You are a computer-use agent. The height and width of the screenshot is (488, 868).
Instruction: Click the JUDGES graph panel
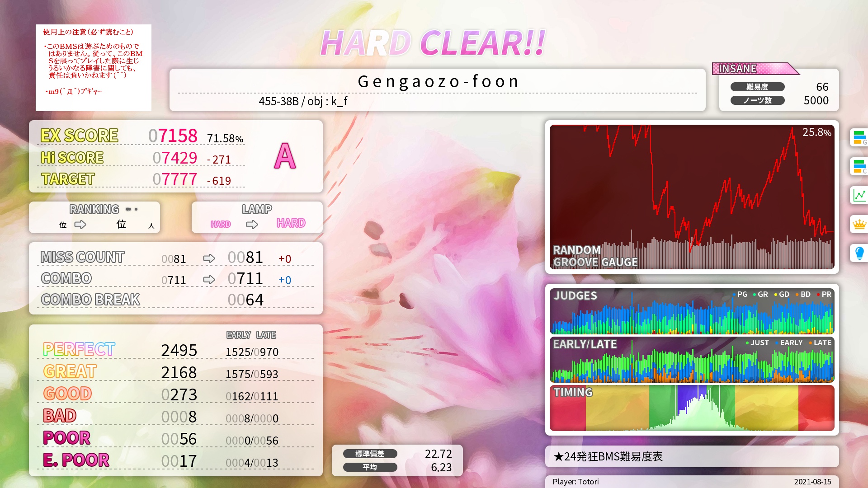(692, 311)
